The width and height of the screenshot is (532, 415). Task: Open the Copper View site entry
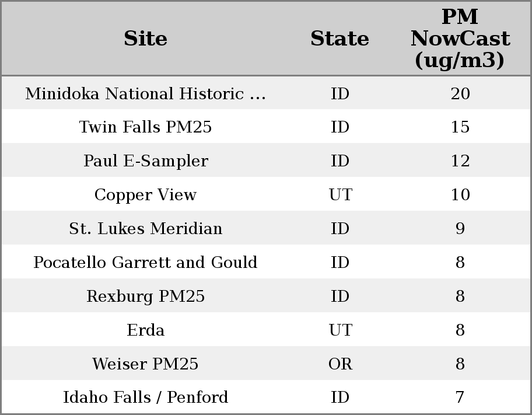tap(145, 195)
